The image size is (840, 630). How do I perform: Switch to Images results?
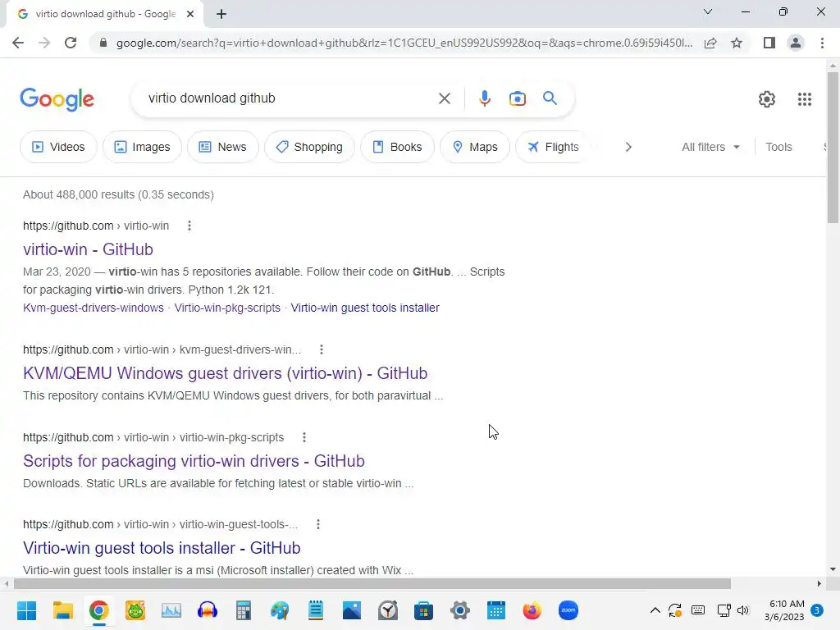(x=142, y=147)
